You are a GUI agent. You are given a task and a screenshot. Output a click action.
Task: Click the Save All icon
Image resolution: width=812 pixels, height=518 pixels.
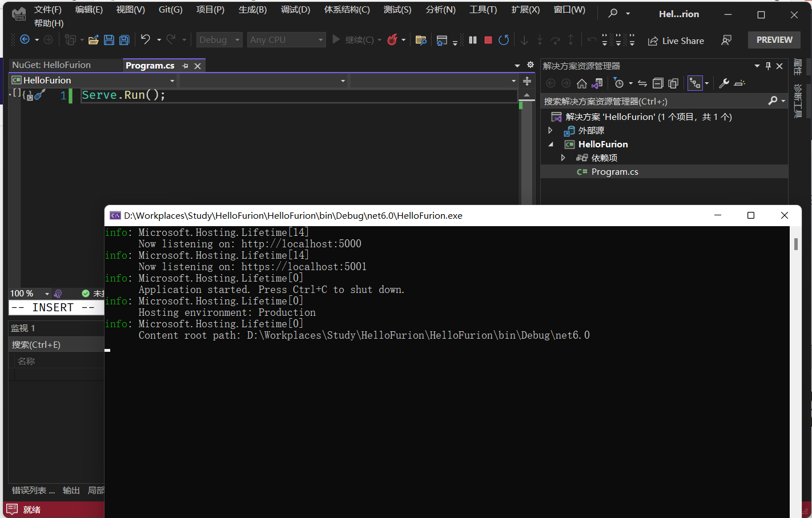(x=124, y=40)
